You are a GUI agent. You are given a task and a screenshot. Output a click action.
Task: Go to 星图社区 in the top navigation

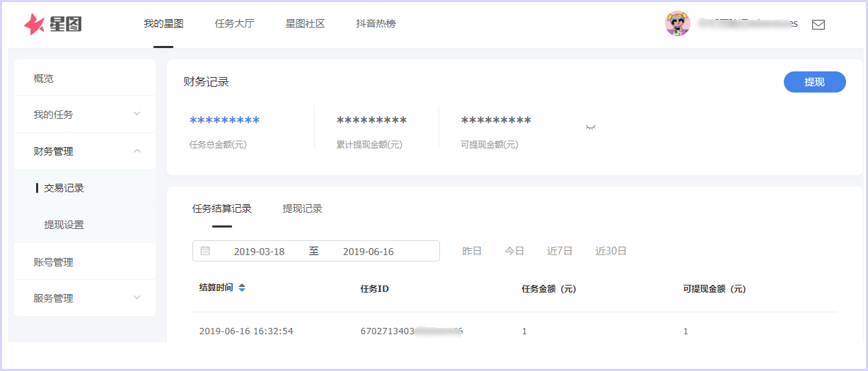[305, 23]
